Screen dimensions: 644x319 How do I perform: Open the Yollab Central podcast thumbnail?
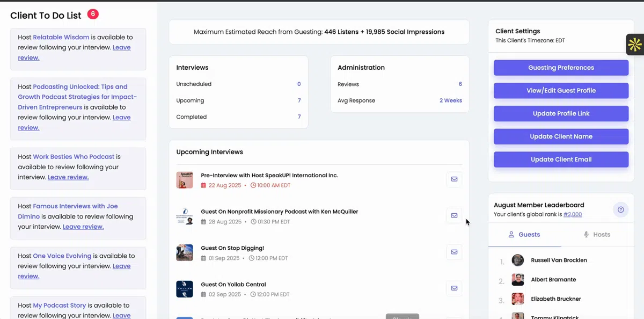(185, 289)
